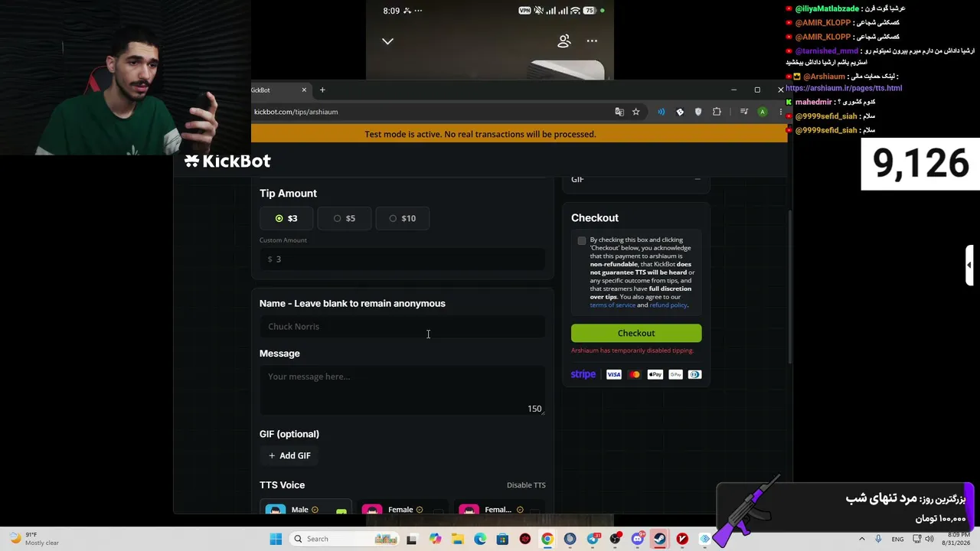Image resolution: width=980 pixels, height=551 pixels.
Task: Click the KickBot logo
Action: coord(227,161)
